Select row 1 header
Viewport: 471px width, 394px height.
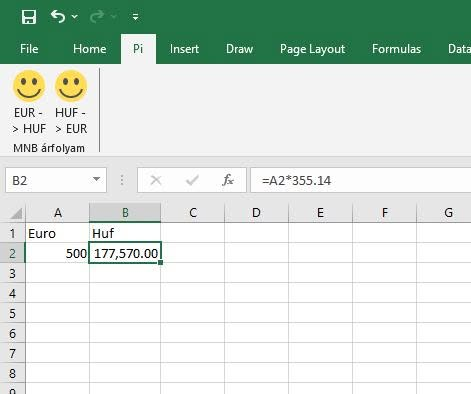pos(12,233)
